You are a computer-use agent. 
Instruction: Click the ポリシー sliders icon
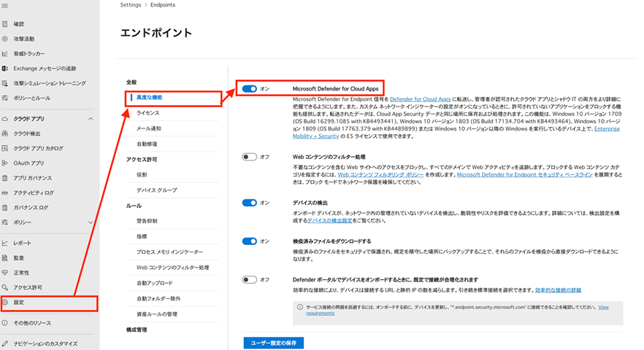[x=5, y=222]
